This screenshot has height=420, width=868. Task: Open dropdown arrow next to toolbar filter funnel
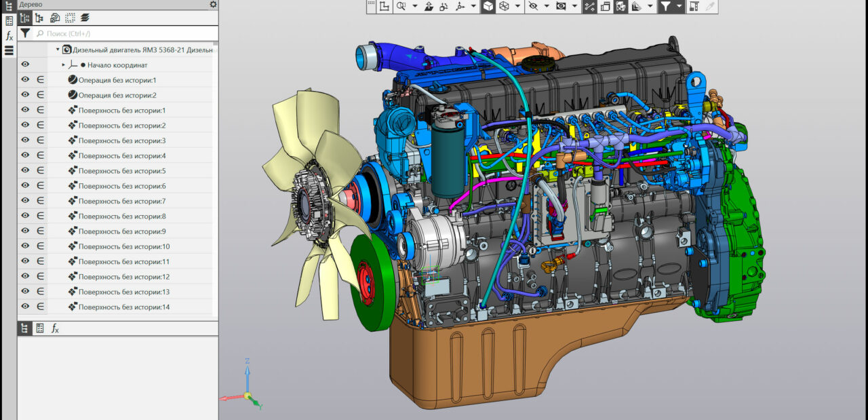[x=679, y=7]
